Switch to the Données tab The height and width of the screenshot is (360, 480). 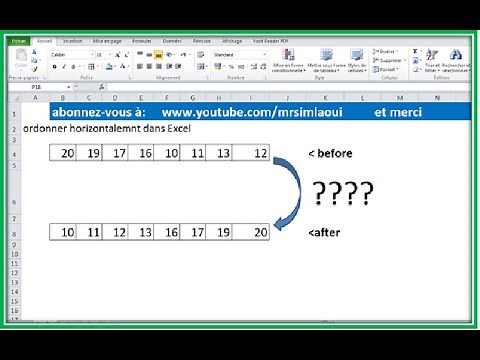172,41
